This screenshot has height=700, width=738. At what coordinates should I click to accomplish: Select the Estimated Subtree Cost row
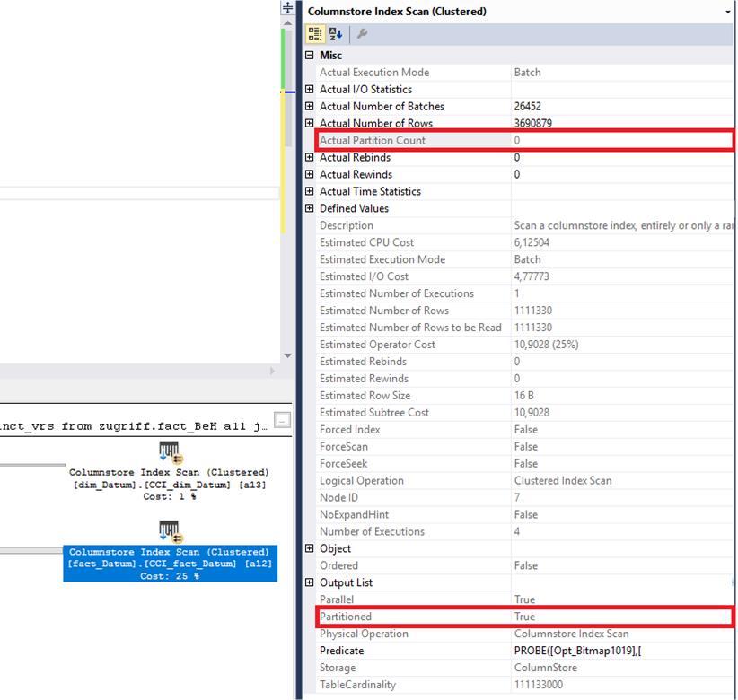(525, 412)
